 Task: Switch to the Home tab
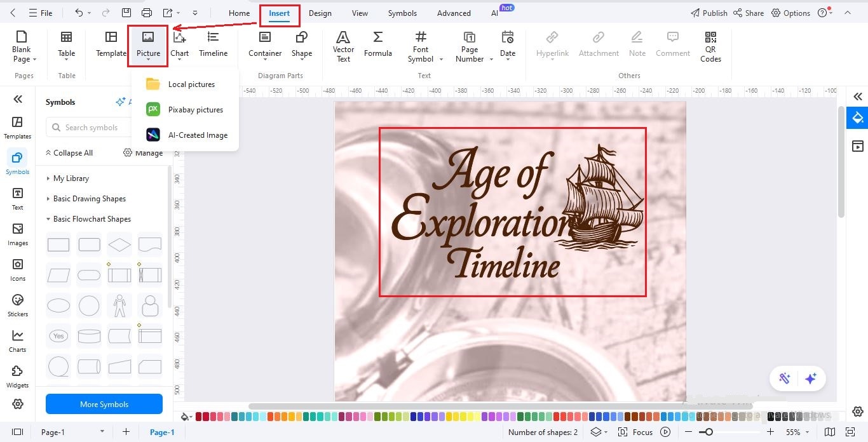pyautogui.click(x=239, y=13)
